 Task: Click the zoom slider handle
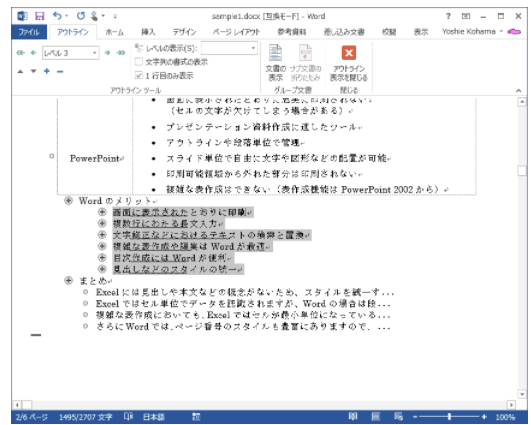pyautogui.click(x=449, y=417)
